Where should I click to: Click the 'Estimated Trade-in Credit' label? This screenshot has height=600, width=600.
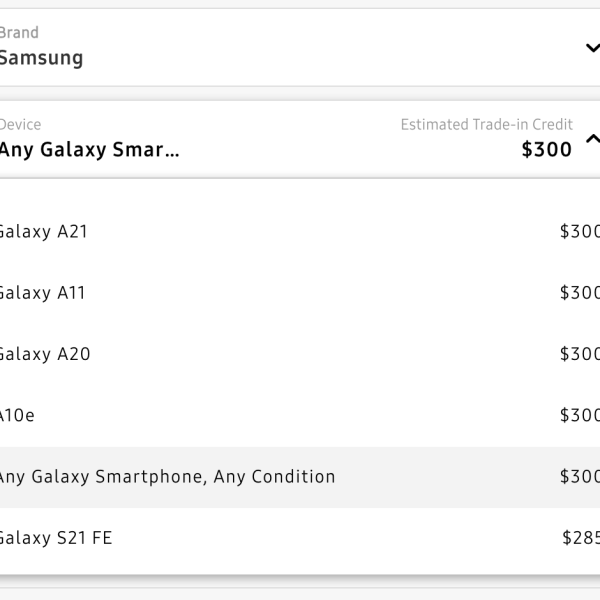(x=486, y=125)
